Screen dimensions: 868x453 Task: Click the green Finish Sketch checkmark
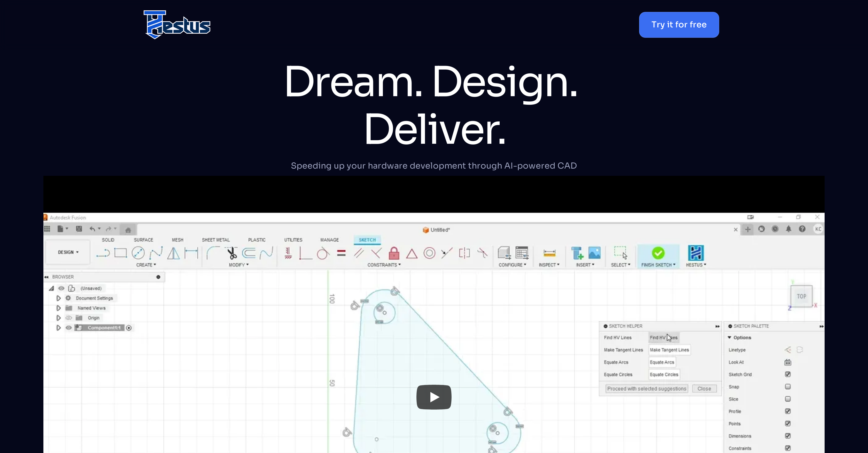point(658,252)
